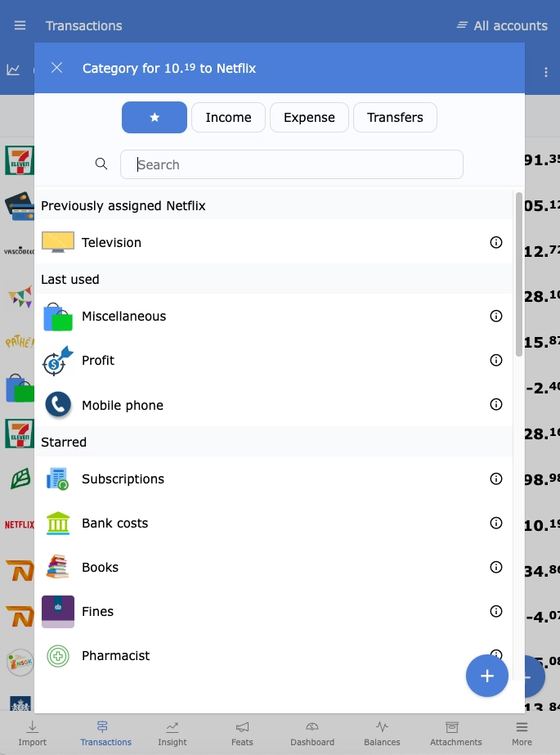View info for the Fines category

(496, 611)
